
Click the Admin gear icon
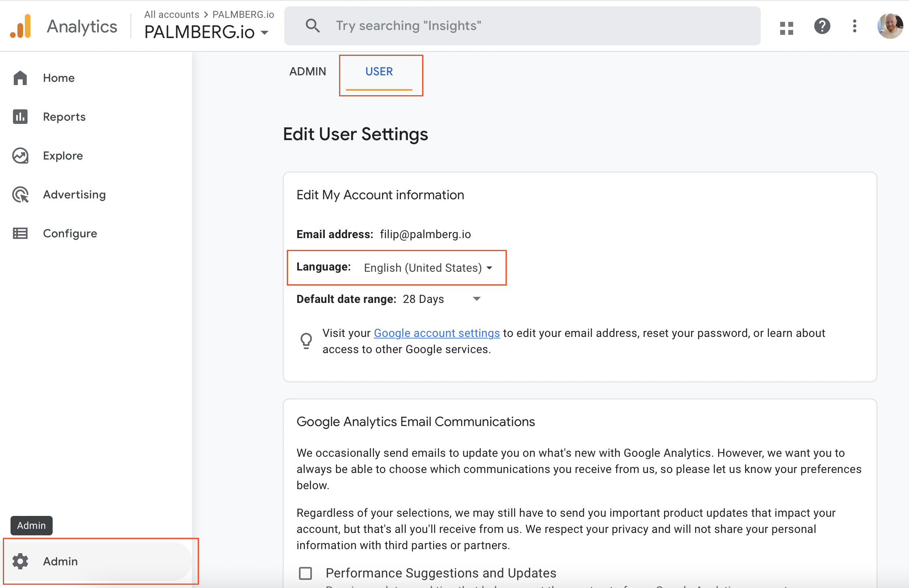20,561
